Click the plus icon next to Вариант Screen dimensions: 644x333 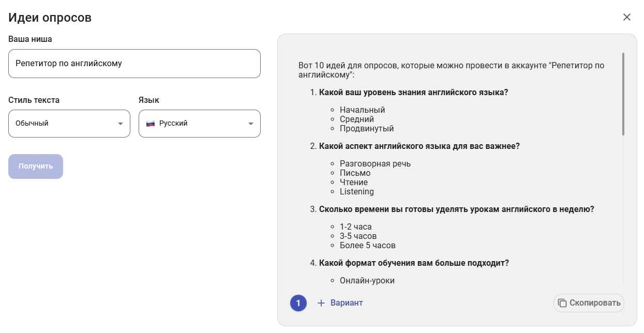pyautogui.click(x=321, y=303)
